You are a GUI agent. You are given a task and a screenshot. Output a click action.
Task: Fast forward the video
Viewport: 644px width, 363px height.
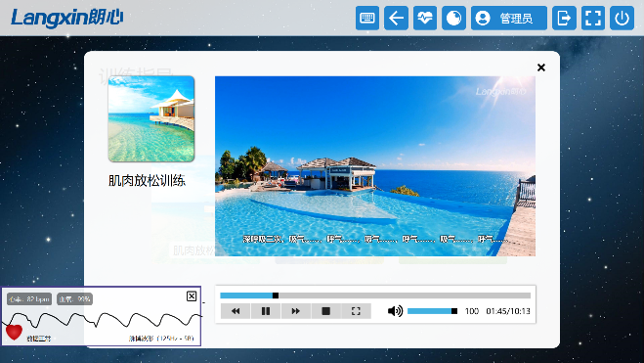(x=296, y=311)
